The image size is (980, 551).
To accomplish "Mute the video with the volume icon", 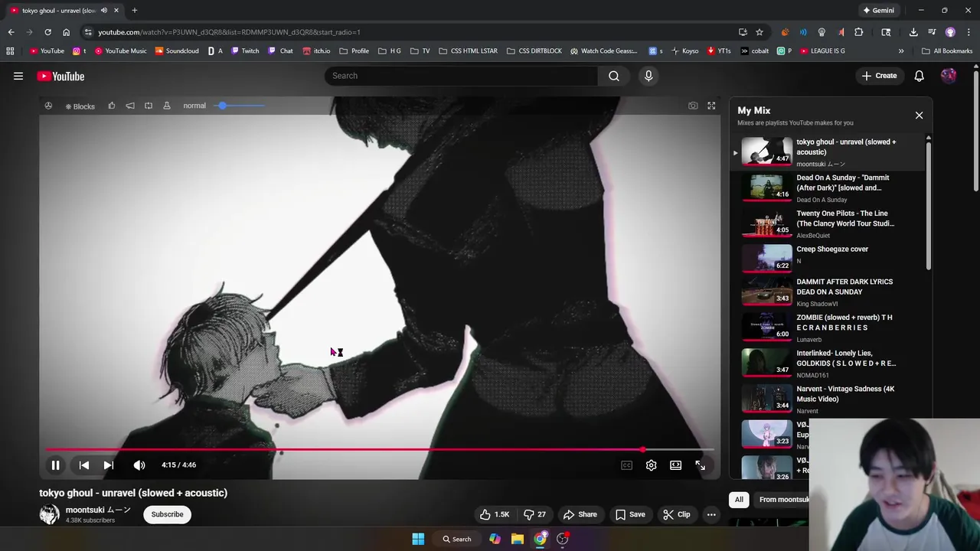I will [139, 465].
